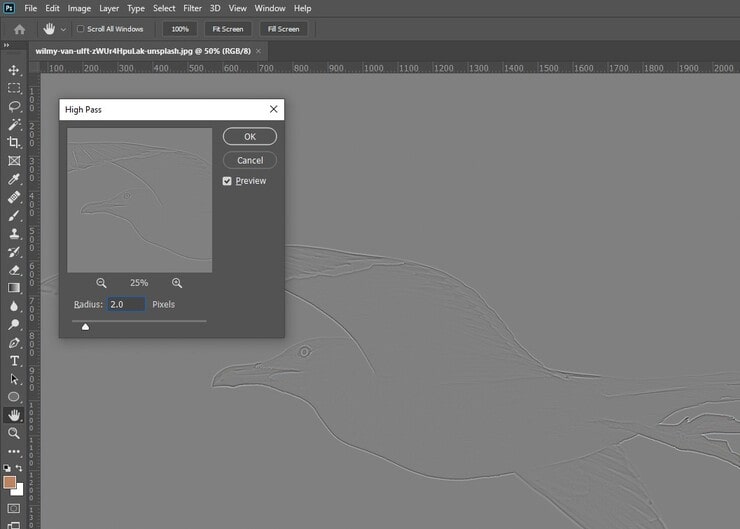Screen dimensions: 740x529
Task: Open the Image menu
Action: pos(79,8)
